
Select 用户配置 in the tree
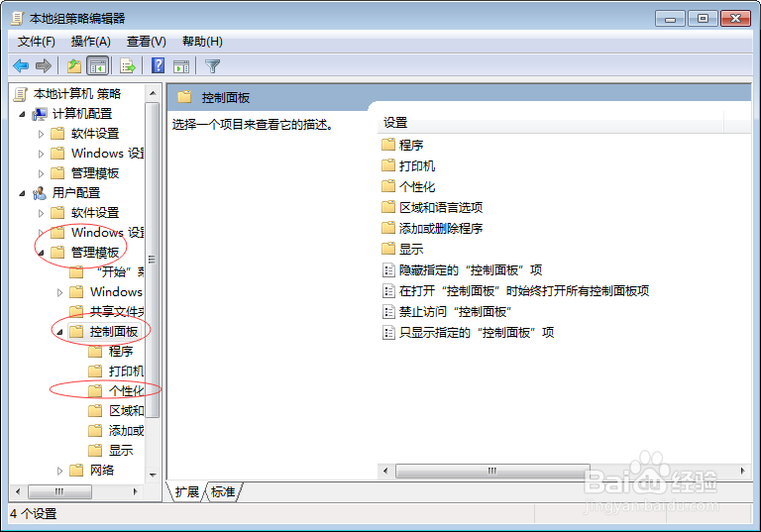tap(75, 193)
